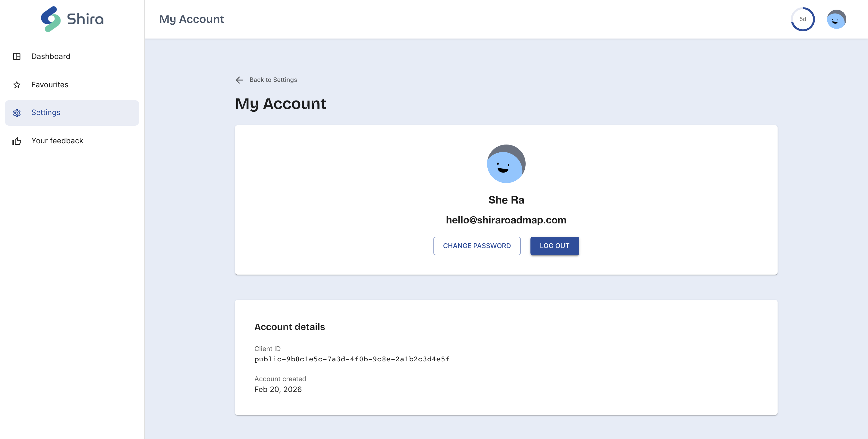Image resolution: width=868 pixels, height=439 pixels.
Task: Click the back arrow icon beside Back to Settings
Action: [239, 80]
